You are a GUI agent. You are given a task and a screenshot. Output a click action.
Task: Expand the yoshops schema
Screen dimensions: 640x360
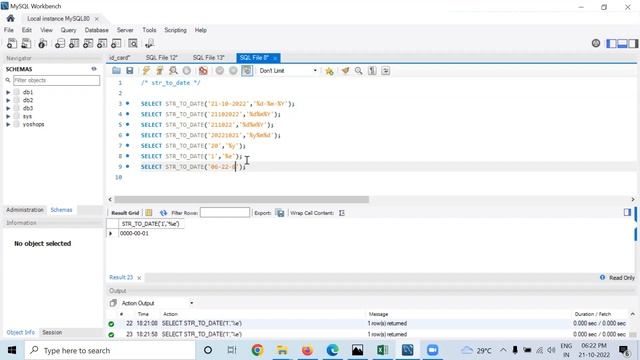(8, 124)
